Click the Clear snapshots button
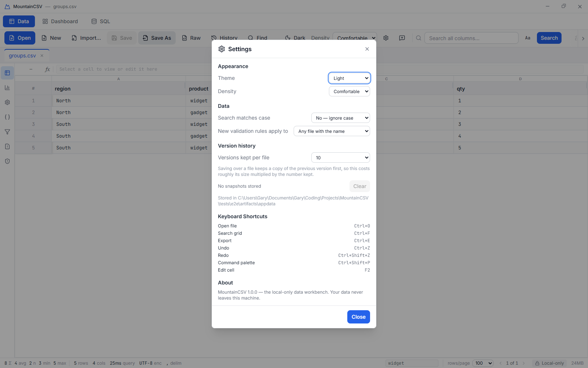This screenshot has height=368, width=588. 359,186
